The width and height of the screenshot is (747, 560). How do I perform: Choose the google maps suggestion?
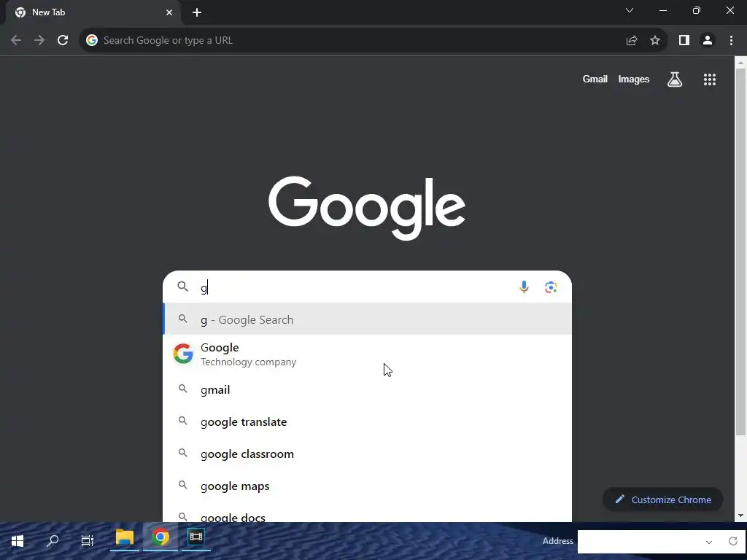click(368, 486)
